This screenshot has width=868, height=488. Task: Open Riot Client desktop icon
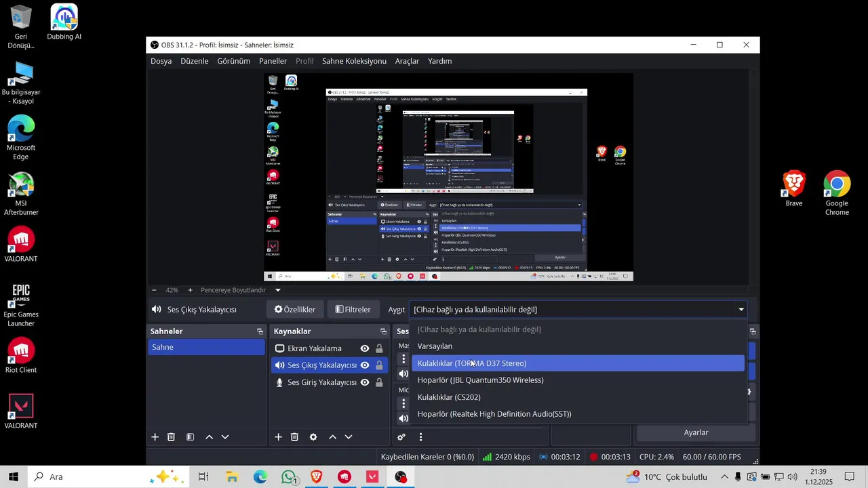coord(21,356)
